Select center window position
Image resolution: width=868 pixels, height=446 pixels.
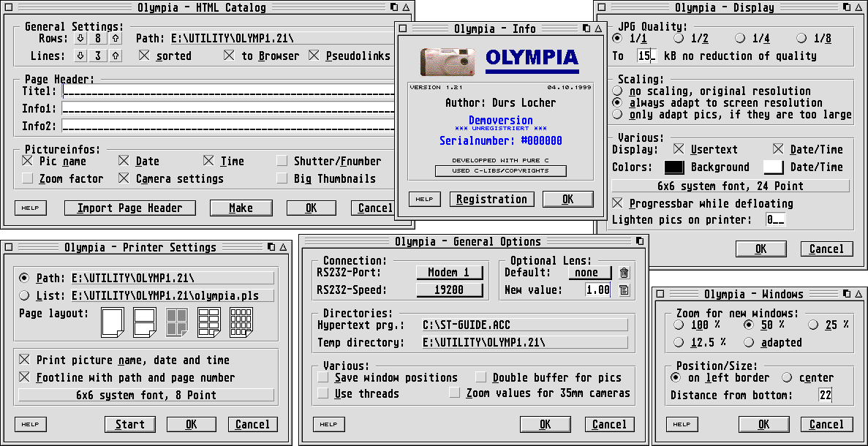787,377
